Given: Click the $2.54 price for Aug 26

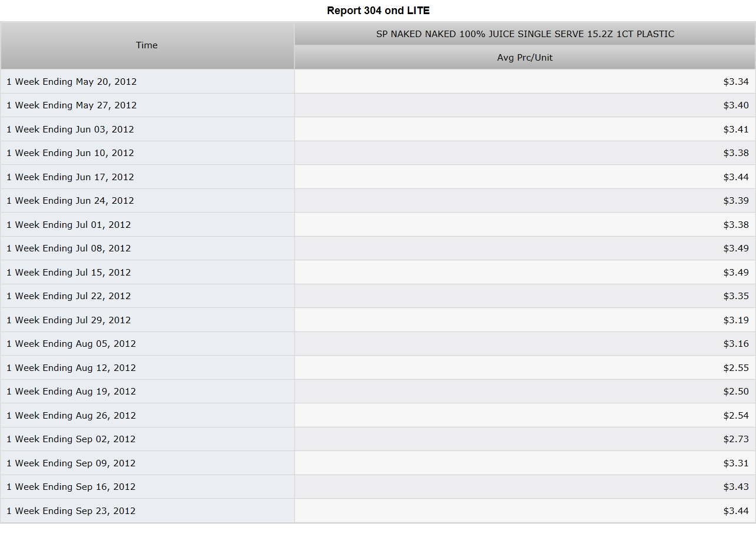Looking at the screenshot, I should tap(736, 416).
